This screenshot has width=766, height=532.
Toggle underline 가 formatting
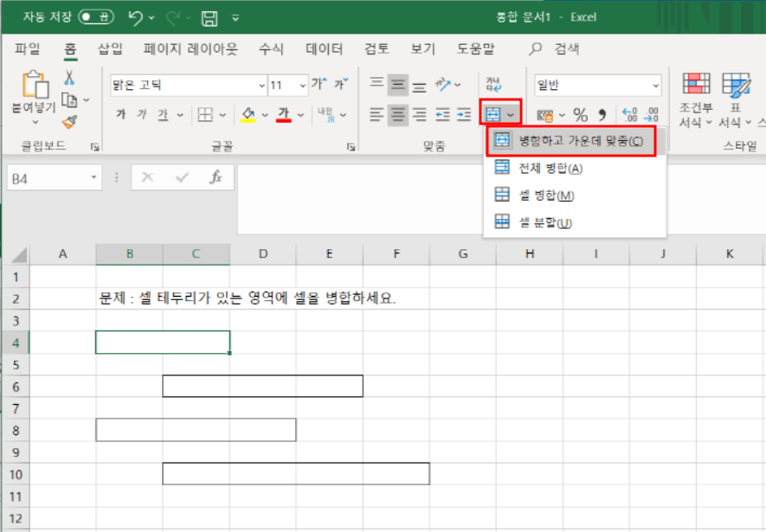coord(163,115)
